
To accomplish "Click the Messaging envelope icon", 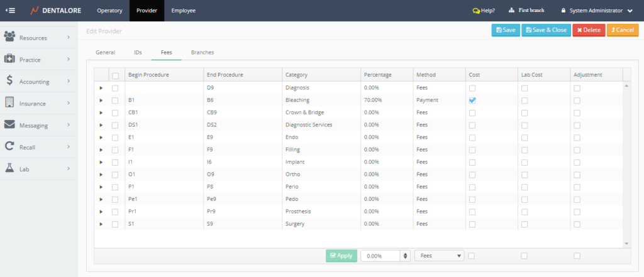I will (9, 124).
